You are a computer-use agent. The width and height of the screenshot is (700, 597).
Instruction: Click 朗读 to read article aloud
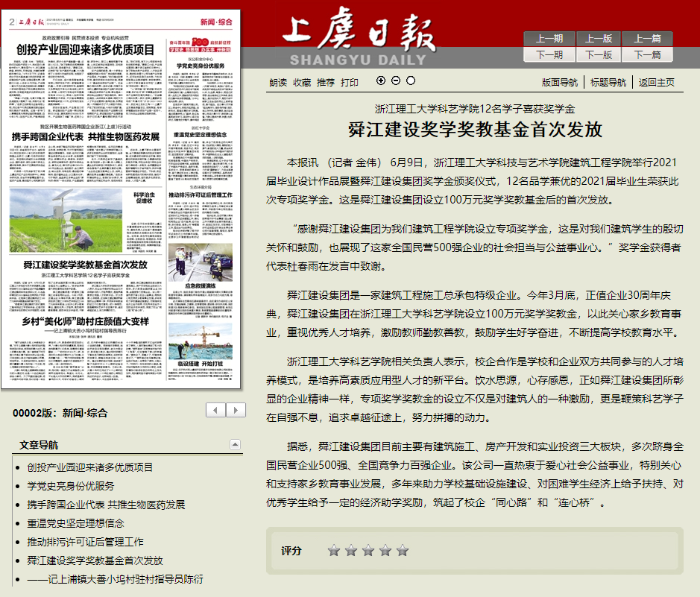pos(278,82)
